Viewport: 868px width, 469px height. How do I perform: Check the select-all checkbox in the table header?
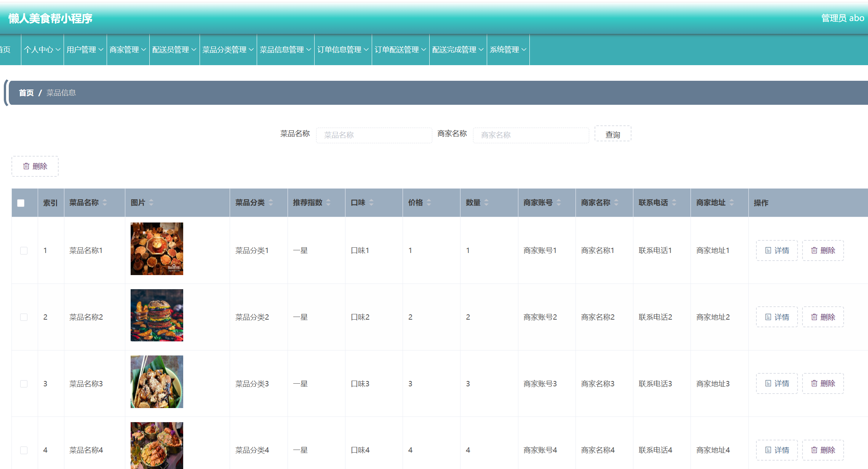click(21, 203)
